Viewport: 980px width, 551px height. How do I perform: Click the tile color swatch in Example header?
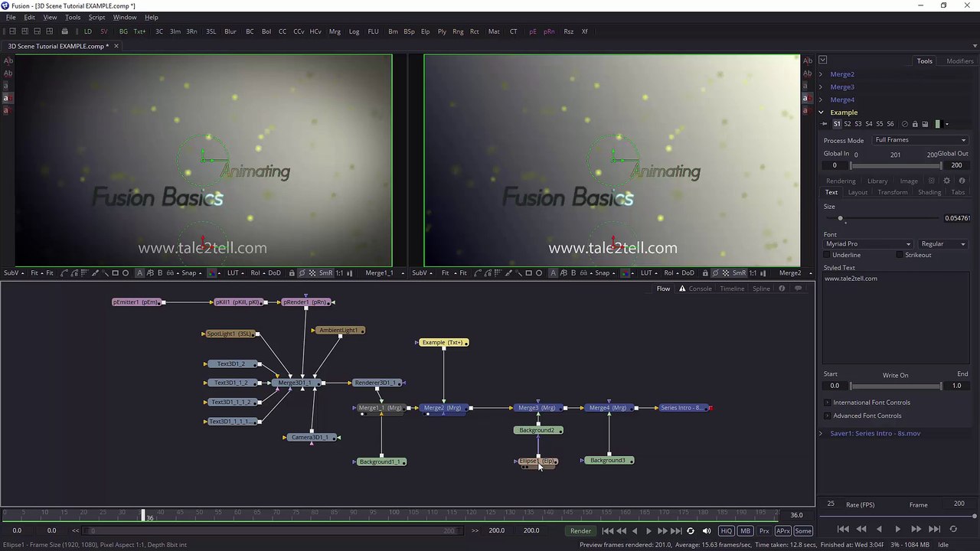[x=937, y=124]
